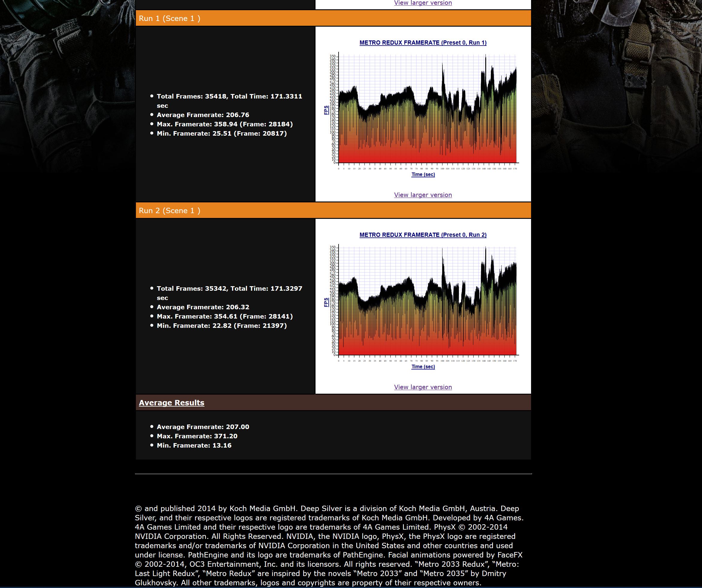The image size is (702, 588).
Task: Click the Run 2 (Scene 1) orange header
Action: coord(169,210)
